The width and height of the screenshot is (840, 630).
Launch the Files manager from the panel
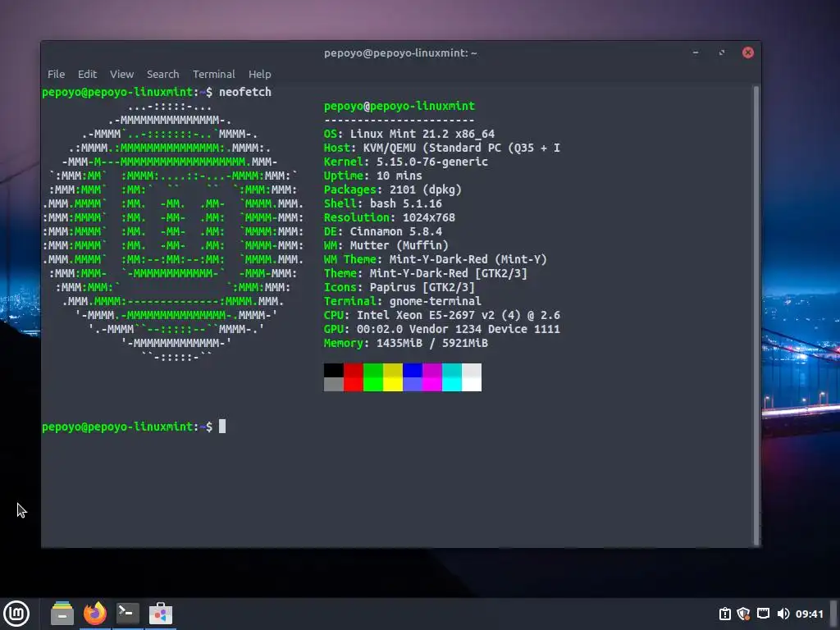[x=62, y=614]
